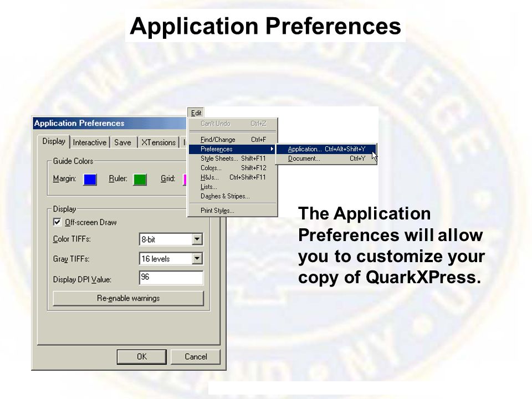Pick the Margin guide color swatch
Viewport: 532px width, 399px height.
click(90, 180)
